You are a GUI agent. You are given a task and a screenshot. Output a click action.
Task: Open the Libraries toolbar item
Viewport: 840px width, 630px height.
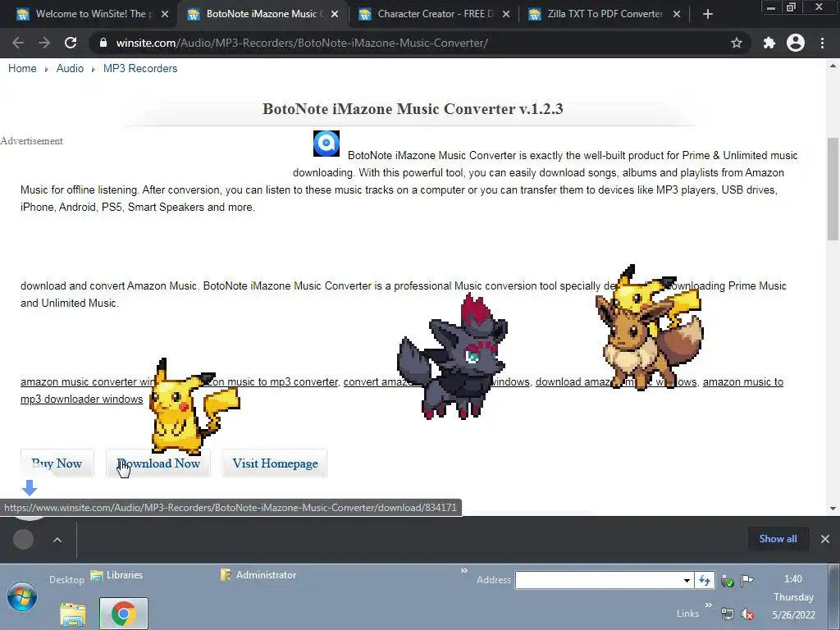(117, 575)
